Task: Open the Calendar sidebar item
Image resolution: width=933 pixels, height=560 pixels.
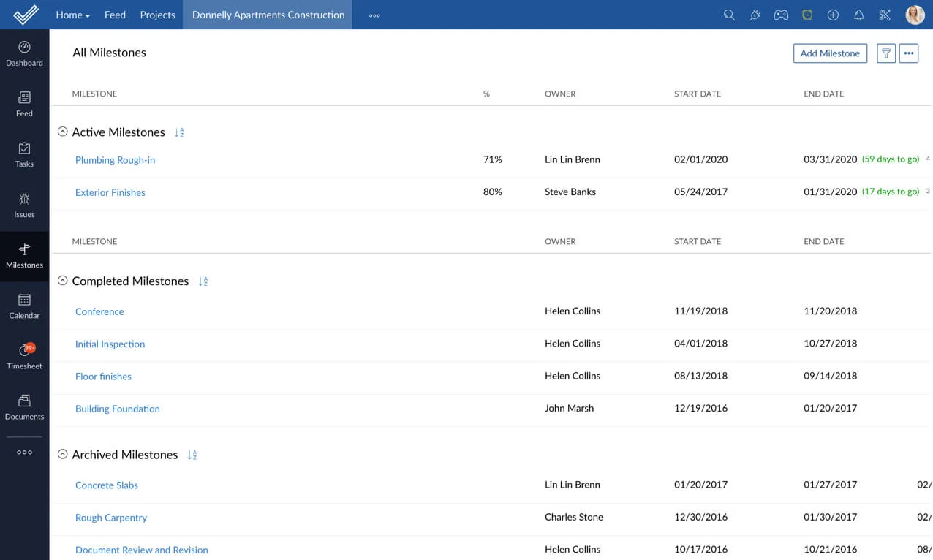Action: [24, 305]
